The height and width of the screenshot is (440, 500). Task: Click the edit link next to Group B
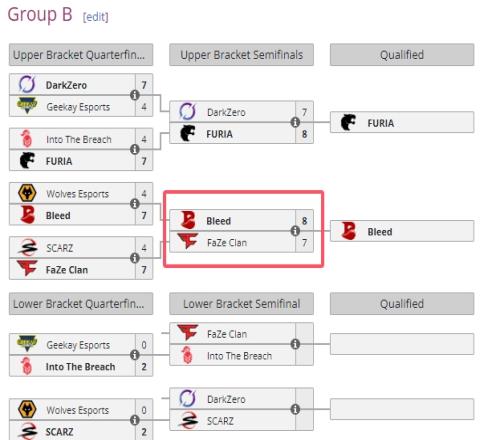point(96,17)
